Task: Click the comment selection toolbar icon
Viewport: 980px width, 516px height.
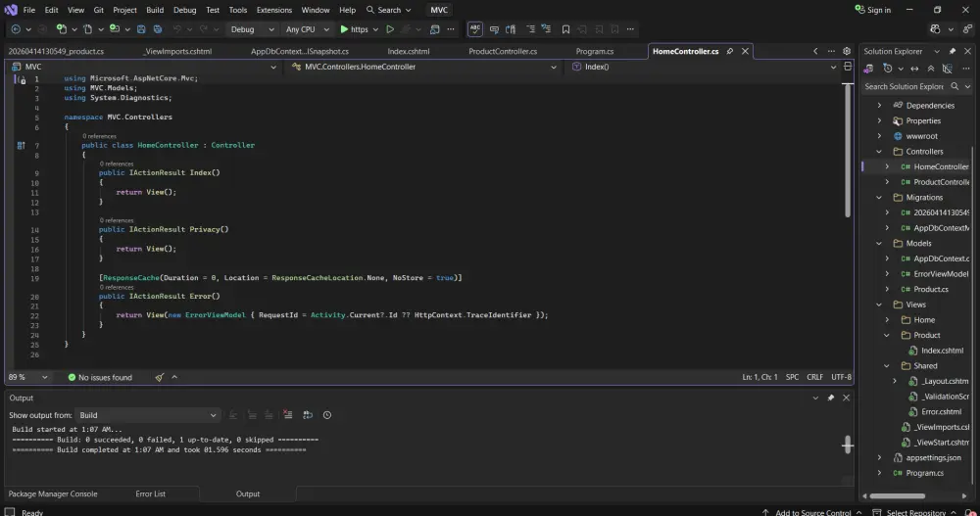Action: point(494,29)
